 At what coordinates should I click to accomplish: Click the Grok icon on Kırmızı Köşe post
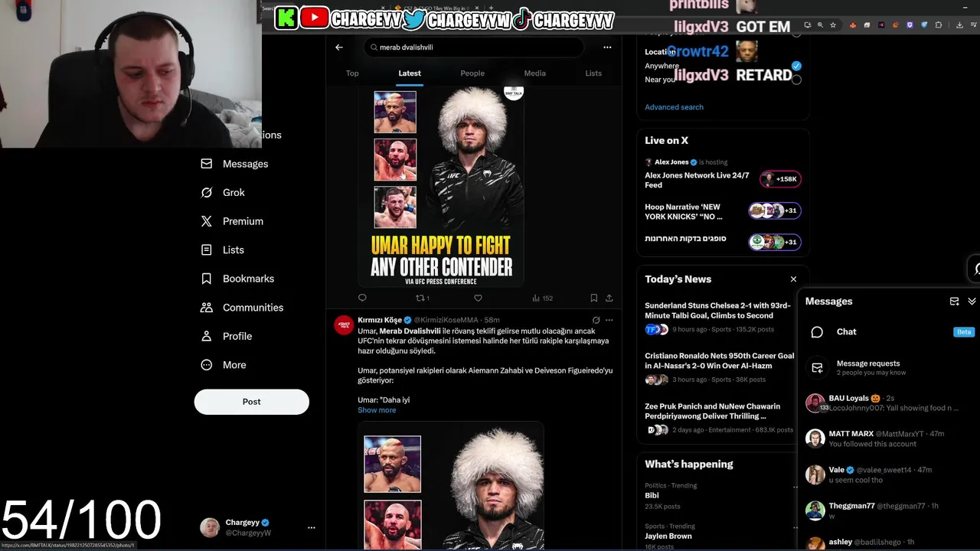tap(596, 320)
